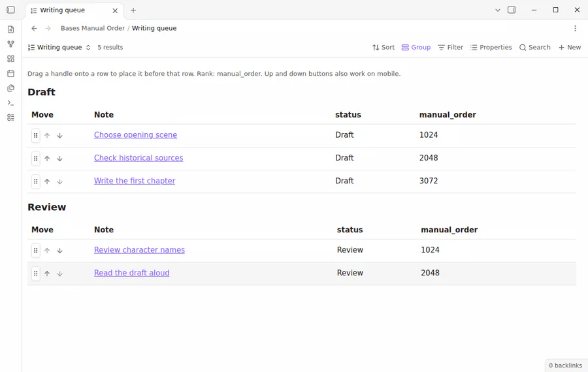Click Bases Manual Order breadcrumb
588x372 pixels.
(x=93, y=28)
